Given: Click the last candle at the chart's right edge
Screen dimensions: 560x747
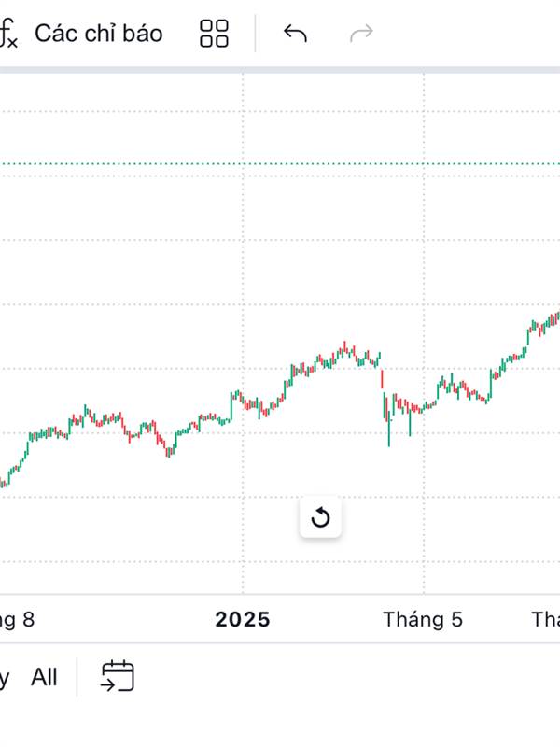Looking at the screenshot, I should tap(557, 317).
